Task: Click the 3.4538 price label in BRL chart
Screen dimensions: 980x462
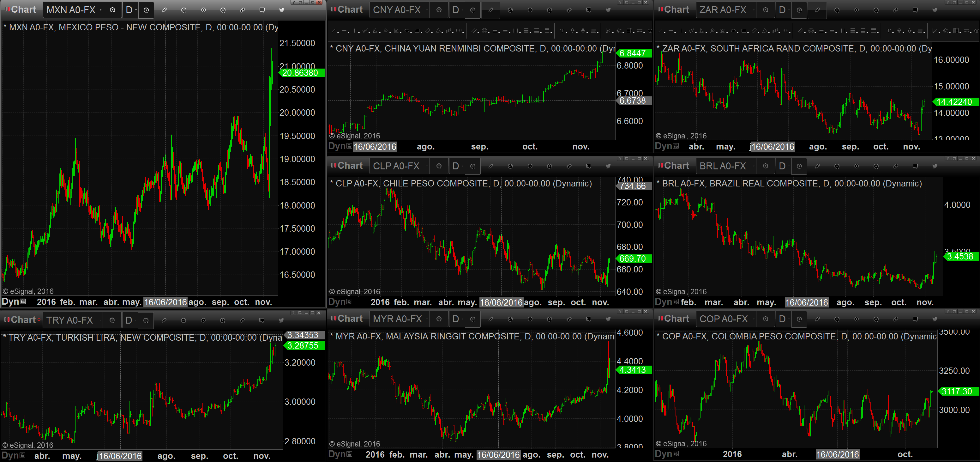Action: [961, 257]
